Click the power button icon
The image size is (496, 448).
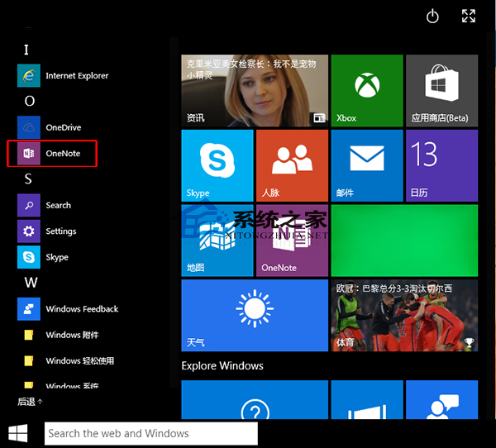pos(432,17)
